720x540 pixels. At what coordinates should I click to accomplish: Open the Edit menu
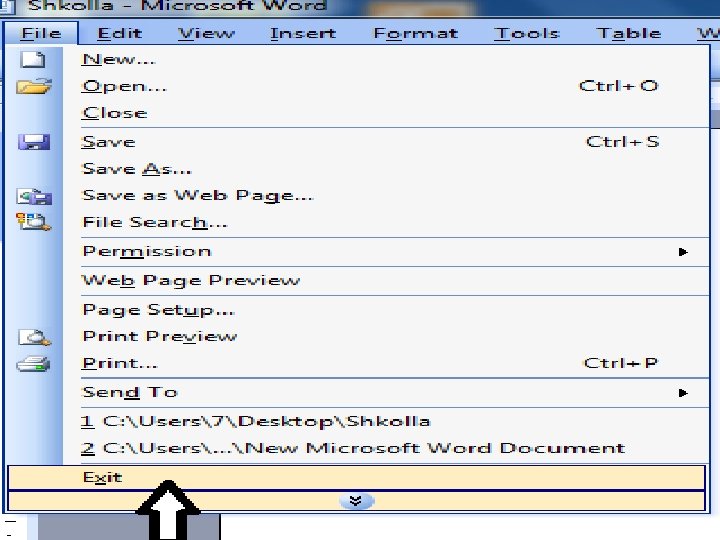click(119, 33)
